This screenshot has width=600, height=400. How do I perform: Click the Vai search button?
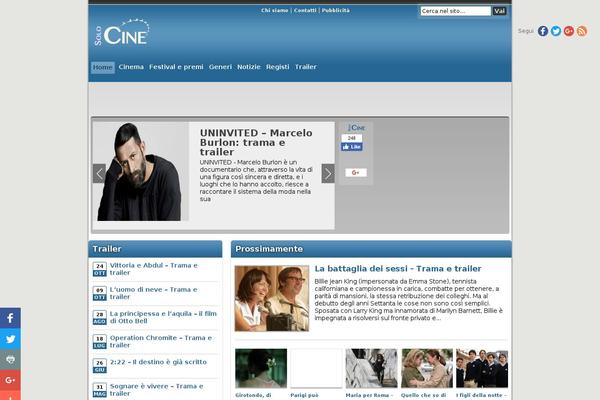[499, 11]
